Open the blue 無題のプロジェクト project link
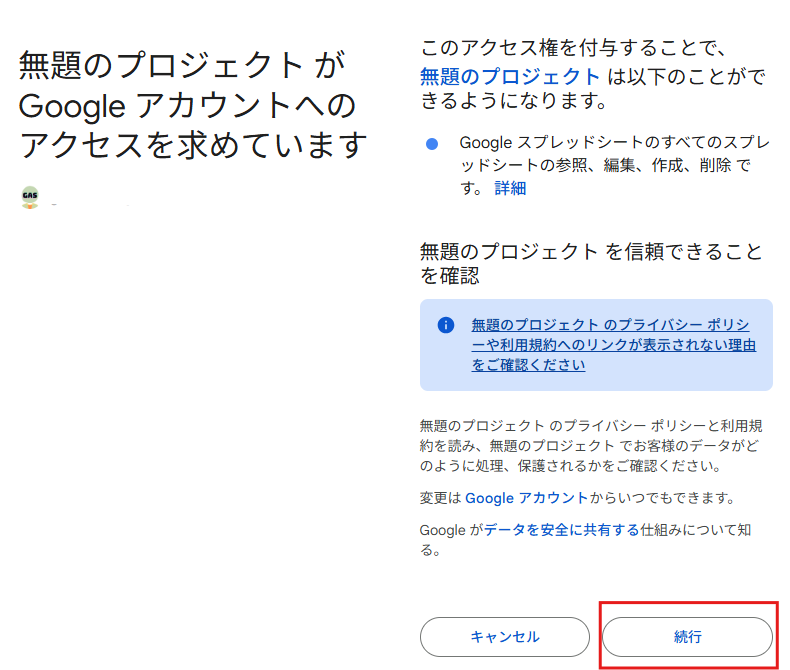790x670 pixels. 509,77
